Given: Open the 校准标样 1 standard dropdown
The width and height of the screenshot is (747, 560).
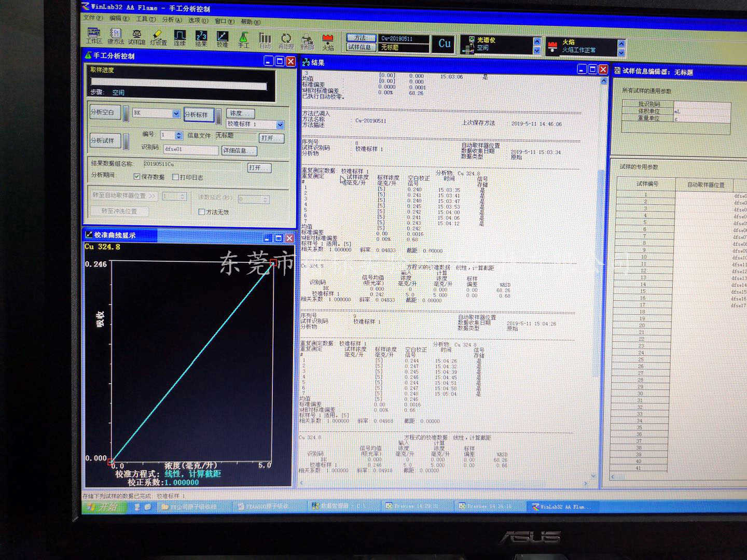Looking at the screenshot, I should 280,124.
